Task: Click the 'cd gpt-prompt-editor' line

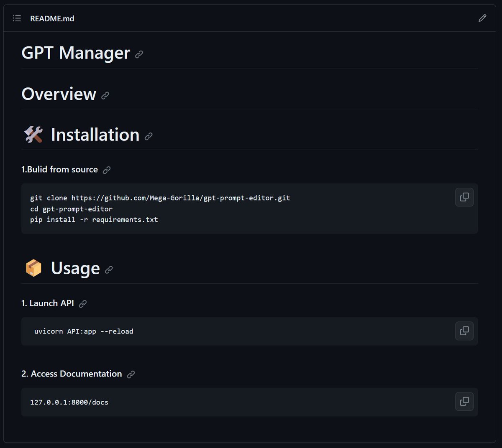Action: tap(72, 209)
